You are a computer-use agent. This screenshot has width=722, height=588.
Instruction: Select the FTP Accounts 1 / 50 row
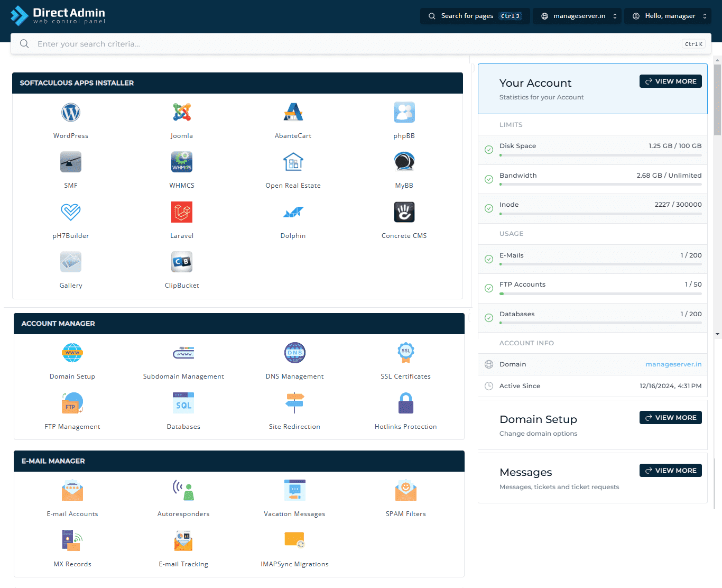(x=593, y=288)
